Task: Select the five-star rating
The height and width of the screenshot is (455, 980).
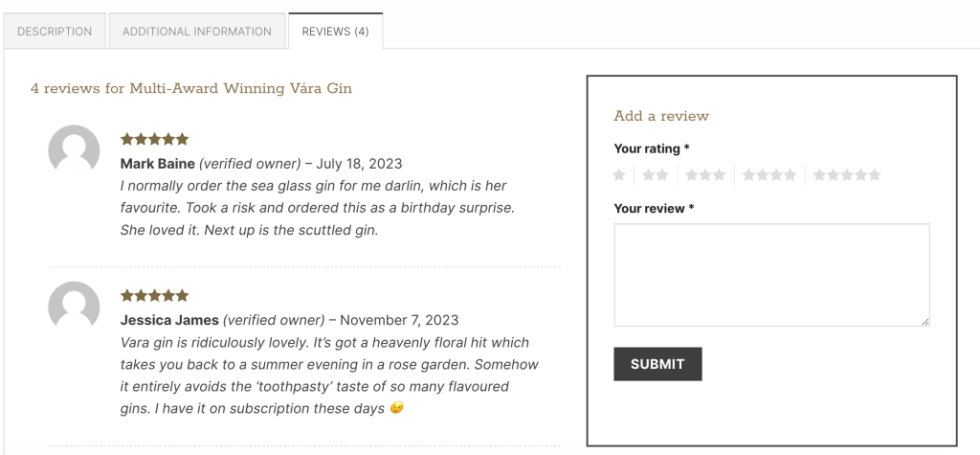Action: 846,174
